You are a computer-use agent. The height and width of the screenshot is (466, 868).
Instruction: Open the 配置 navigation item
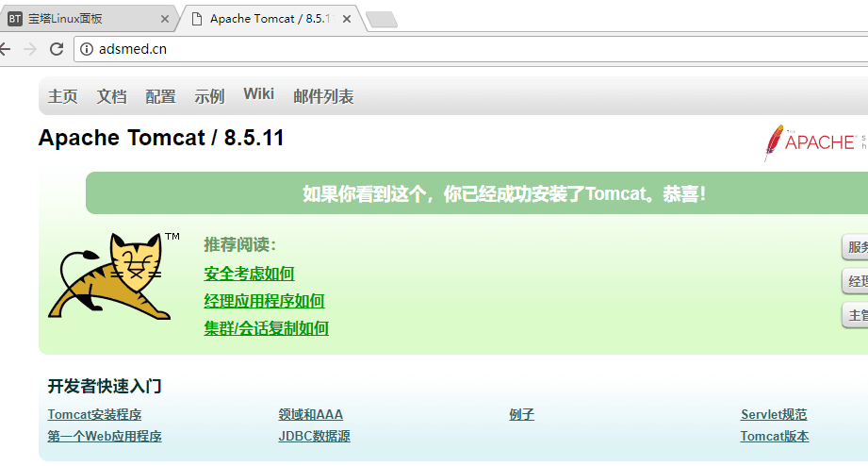tap(160, 96)
